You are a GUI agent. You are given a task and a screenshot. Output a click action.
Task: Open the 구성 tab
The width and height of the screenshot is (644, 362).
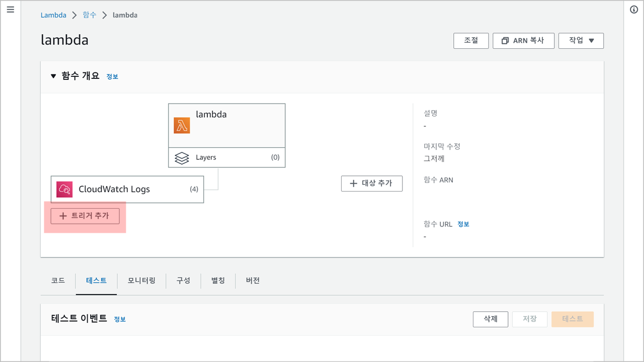tap(183, 281)
